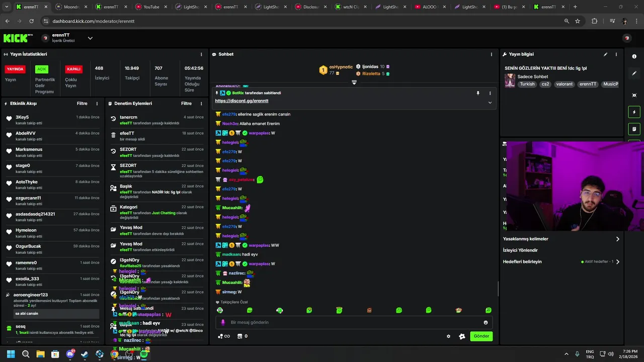The image size is (644, 362).
Task: Unpin the BotRix pinned message
Action: pos(478,93)
